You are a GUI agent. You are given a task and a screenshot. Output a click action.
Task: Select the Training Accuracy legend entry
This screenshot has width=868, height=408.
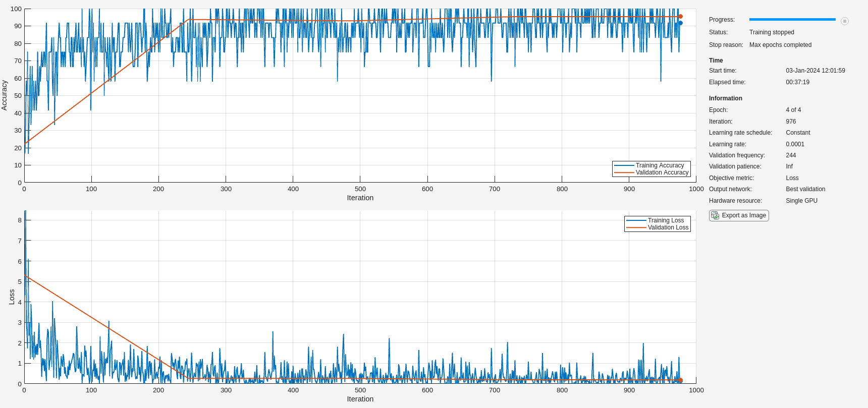tap(651, 165)
